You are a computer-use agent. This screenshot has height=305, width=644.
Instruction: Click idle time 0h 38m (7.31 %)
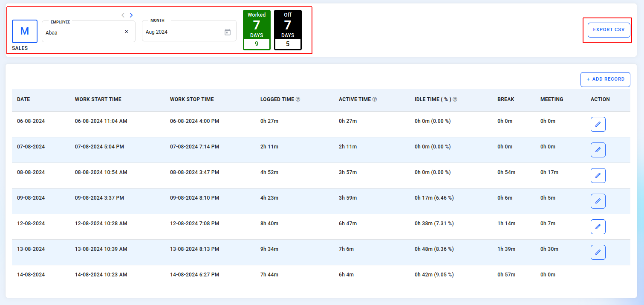(x=434, y=224)
